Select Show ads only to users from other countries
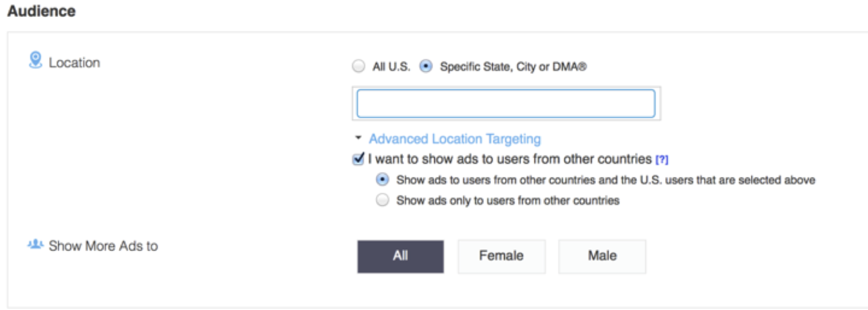The height and width of the screenshot is (310, 868). click(x=382, y=200)
